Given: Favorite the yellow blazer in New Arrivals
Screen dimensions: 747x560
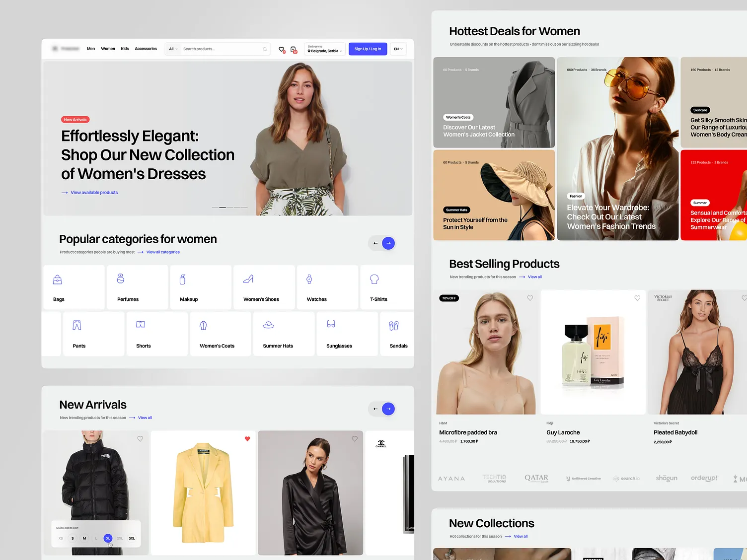Looking at the screenshot, I should coord(247,439).
